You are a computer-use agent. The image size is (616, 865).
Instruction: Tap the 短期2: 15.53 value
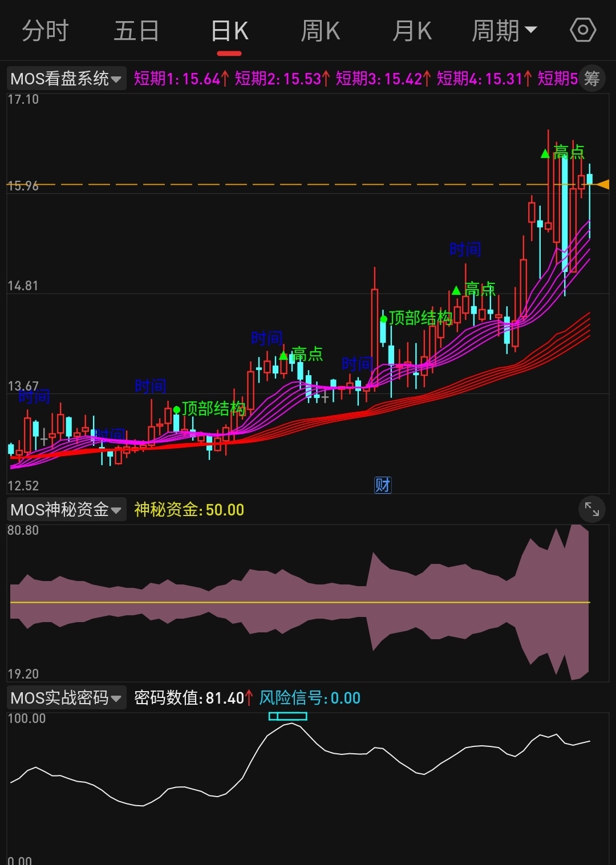(282, 79)
